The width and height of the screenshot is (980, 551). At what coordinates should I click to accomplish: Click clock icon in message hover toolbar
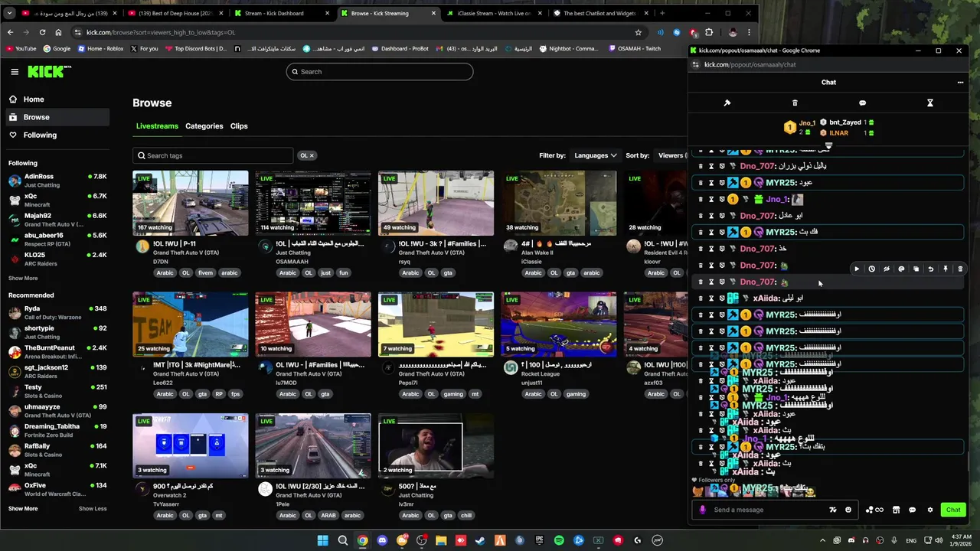point(871,269)
